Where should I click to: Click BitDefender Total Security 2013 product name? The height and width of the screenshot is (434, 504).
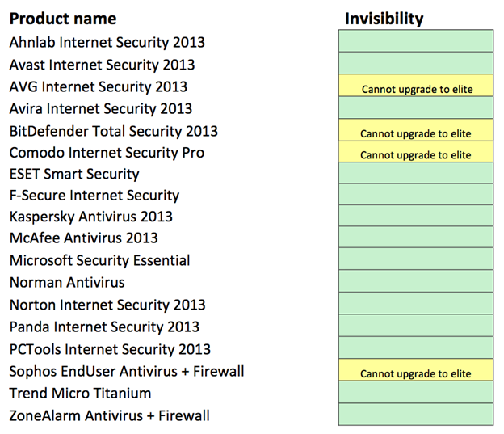point(114,131)
